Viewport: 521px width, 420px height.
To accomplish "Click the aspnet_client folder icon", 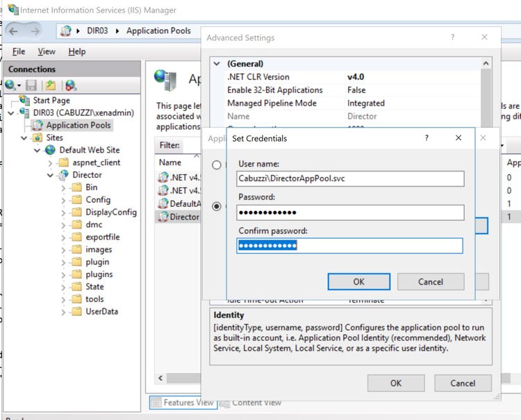I will click(x=63, y=162).
